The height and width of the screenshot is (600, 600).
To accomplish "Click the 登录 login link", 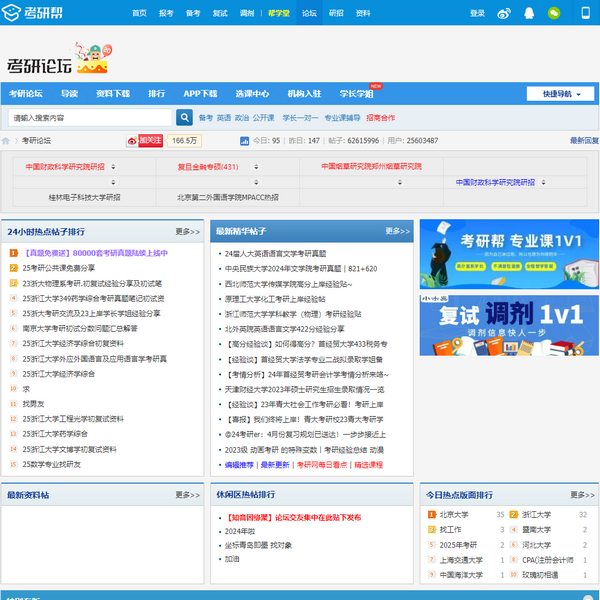I will pyautogui.click(x=477, y=13).
